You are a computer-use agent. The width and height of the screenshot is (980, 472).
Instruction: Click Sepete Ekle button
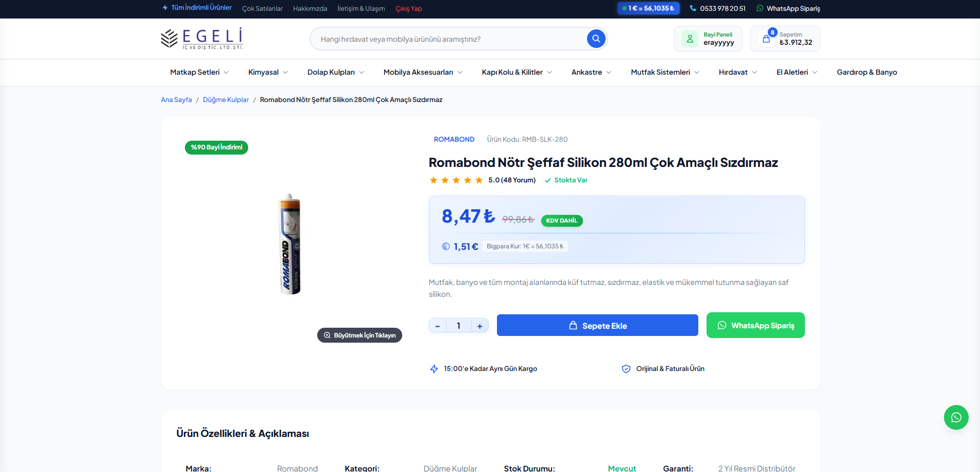(x=597, y=325)
